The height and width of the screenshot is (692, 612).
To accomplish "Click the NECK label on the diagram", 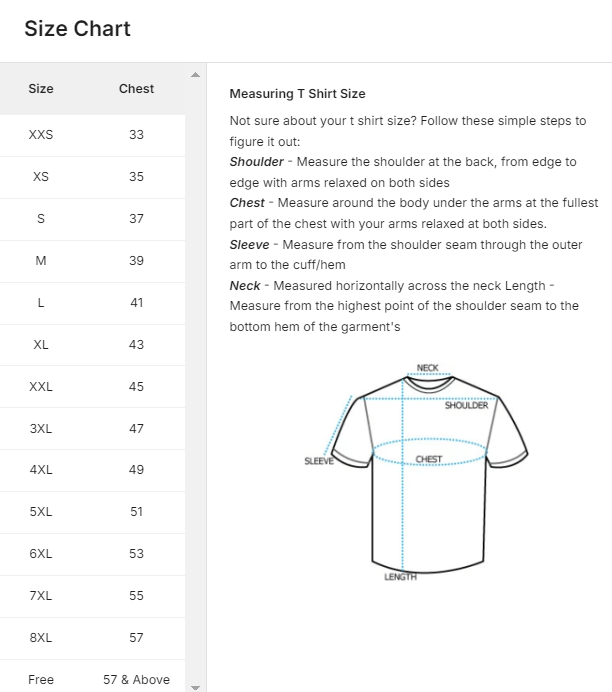I will [x=427, y=368].
